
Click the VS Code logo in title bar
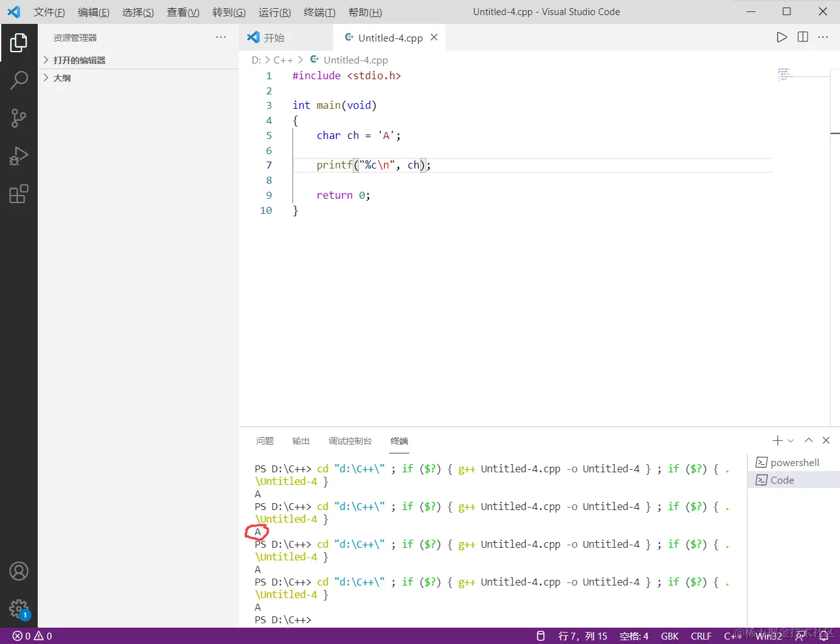coord(14,11)
